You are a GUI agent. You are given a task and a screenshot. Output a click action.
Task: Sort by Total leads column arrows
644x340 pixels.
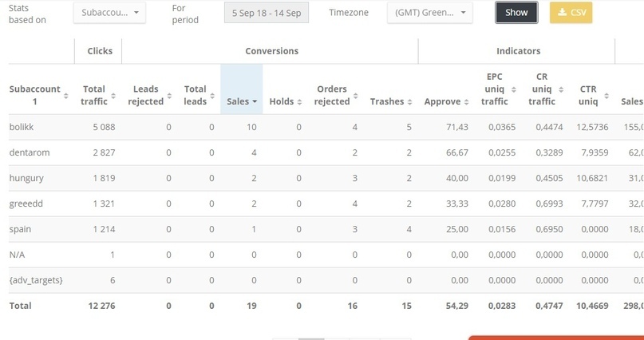click(212, 96)
